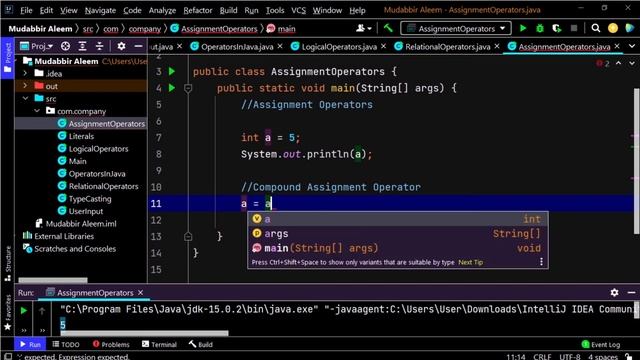Click Select Opened File target icon
This screenshot has height=360, width=640.
[65, 46]
